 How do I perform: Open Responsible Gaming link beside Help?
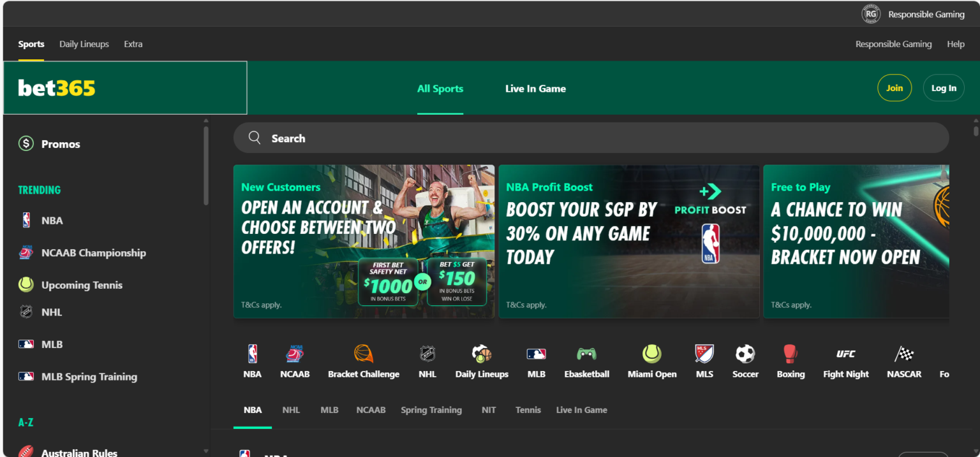(893, 44)
